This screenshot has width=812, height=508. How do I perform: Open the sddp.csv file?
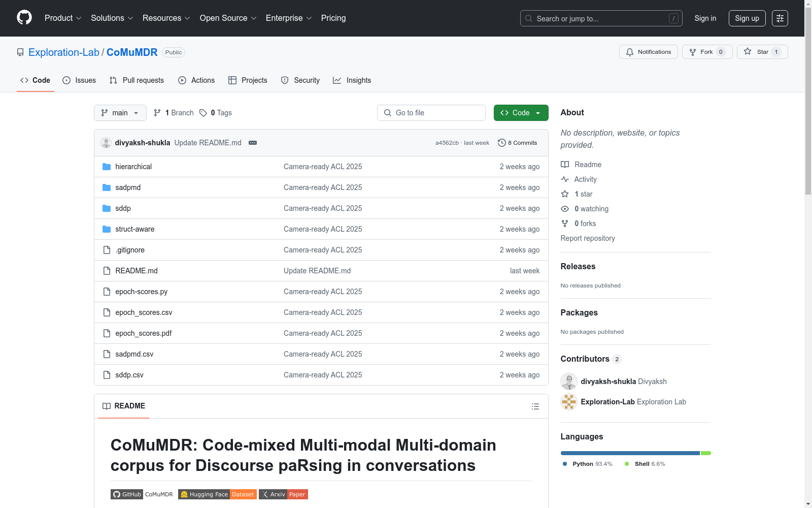pos(129,375)
